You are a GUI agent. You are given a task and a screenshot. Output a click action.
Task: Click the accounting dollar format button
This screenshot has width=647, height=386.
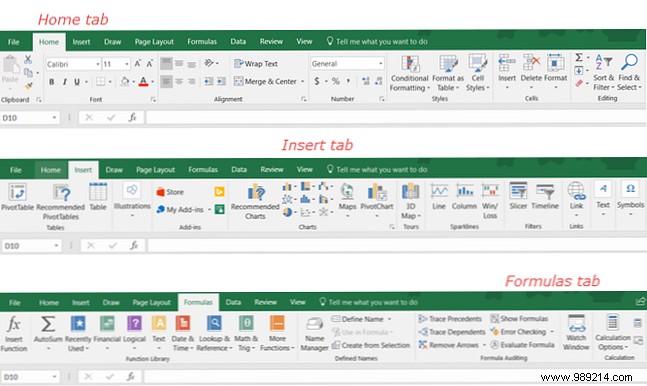(x=316, y=81)
